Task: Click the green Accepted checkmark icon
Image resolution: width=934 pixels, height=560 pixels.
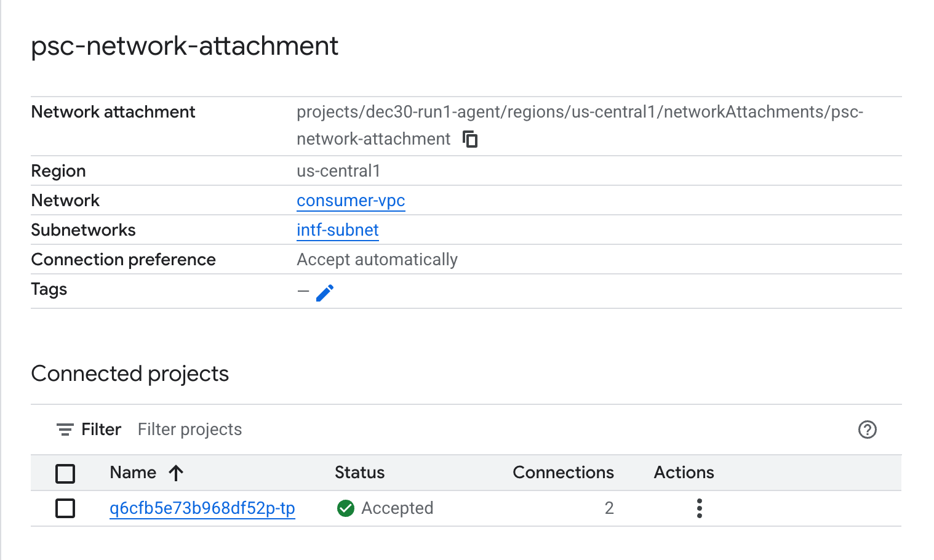Action: point(346,508)
